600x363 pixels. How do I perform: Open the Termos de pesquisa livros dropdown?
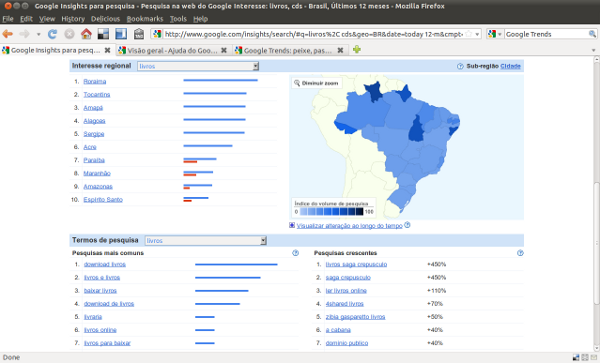point(205,241)
